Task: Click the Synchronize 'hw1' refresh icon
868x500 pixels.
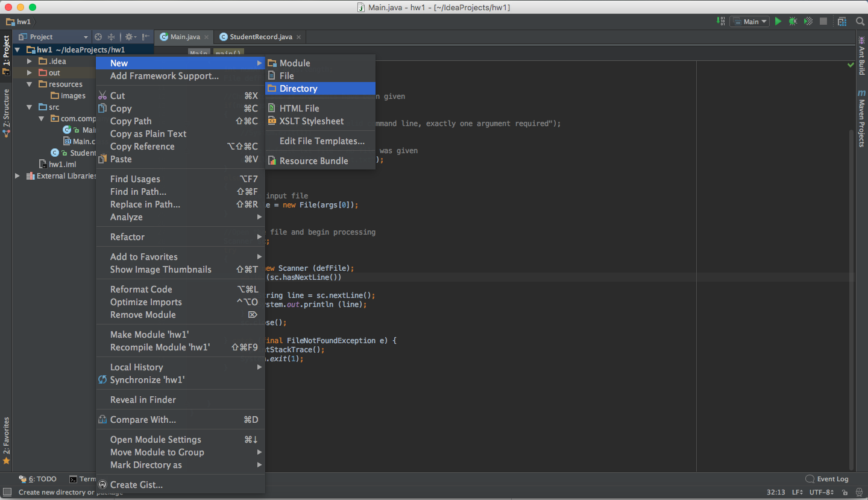Action: (102, 380)
